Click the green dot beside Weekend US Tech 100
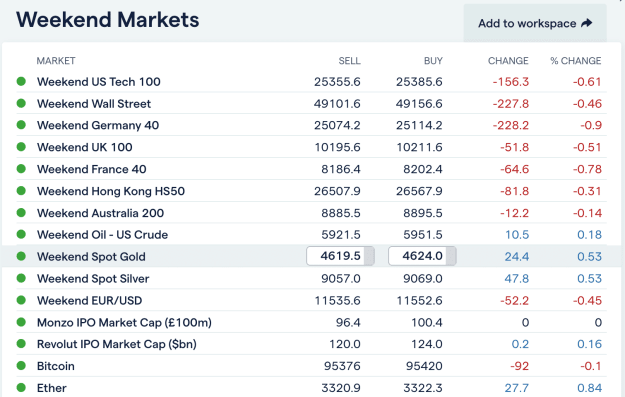Viewport: 625px width, 397px height. click(21, 81)
